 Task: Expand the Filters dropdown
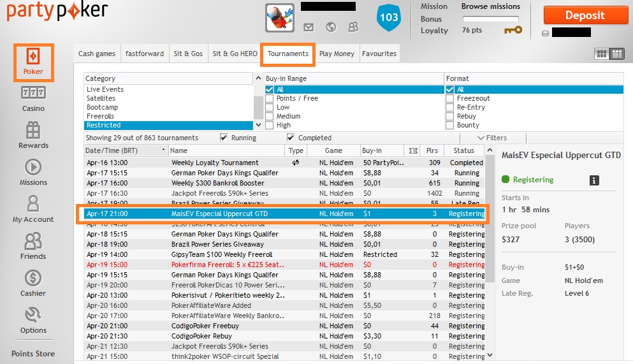tap(492, 138)
